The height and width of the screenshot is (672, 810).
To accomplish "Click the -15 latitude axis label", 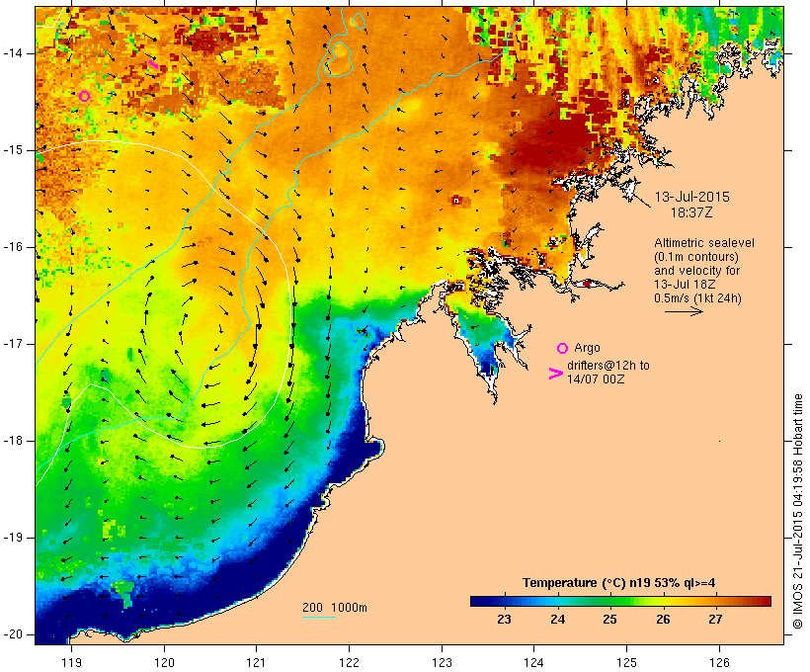I will [13, 150].
